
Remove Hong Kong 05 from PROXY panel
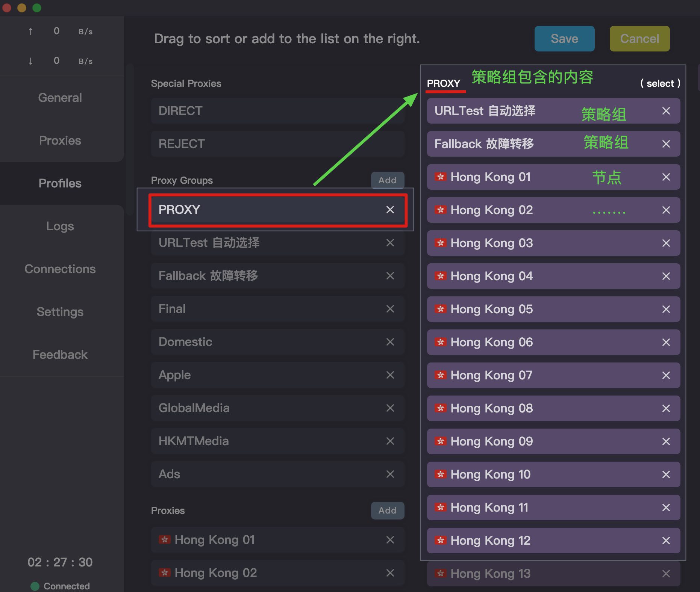coord(666,309)
